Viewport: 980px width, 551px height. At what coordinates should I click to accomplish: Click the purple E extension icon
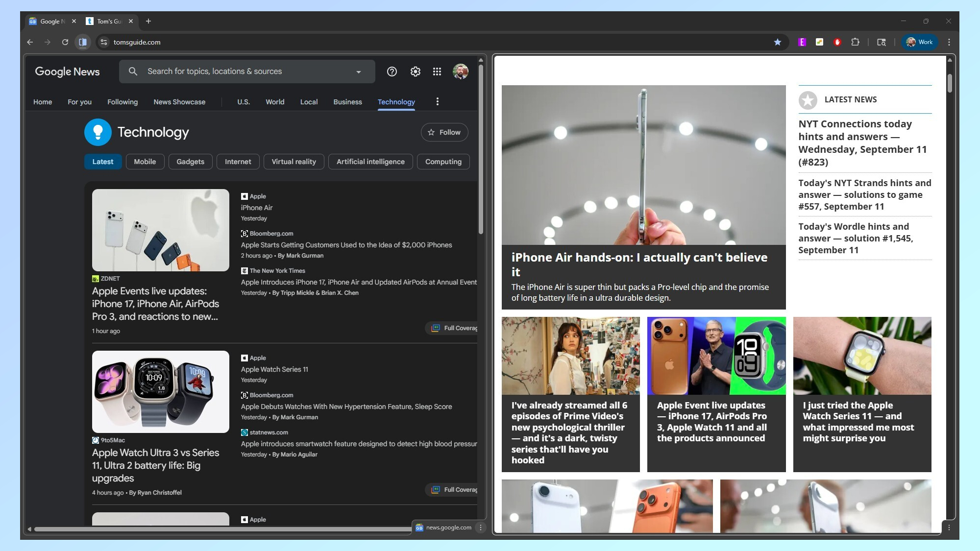pyautogui.click(x=802, y=42)
